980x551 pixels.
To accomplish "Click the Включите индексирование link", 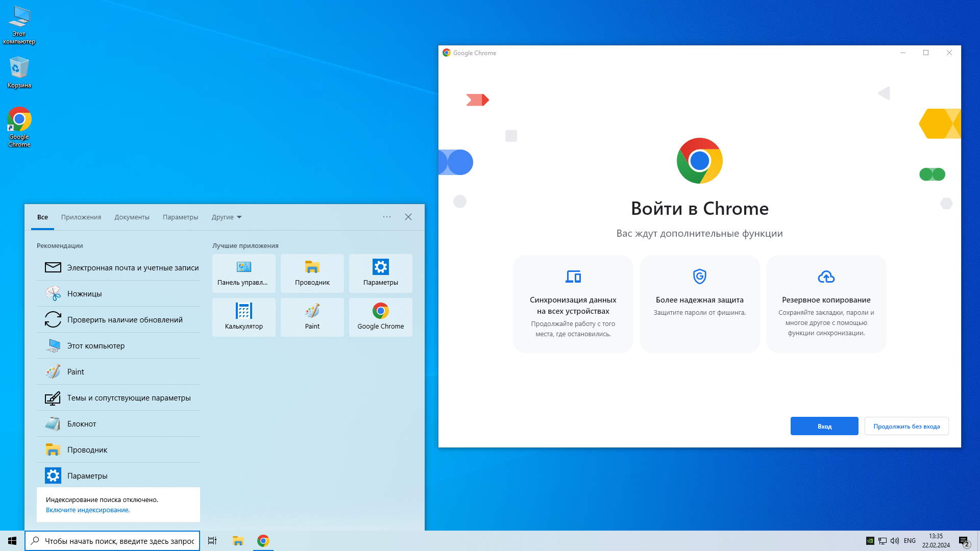I will 88,510.
